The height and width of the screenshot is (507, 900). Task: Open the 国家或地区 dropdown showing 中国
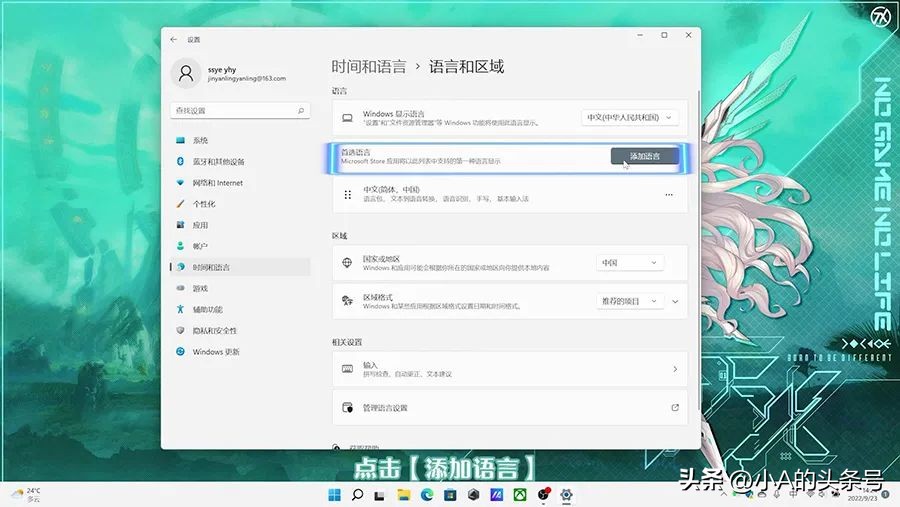[630, 262]
